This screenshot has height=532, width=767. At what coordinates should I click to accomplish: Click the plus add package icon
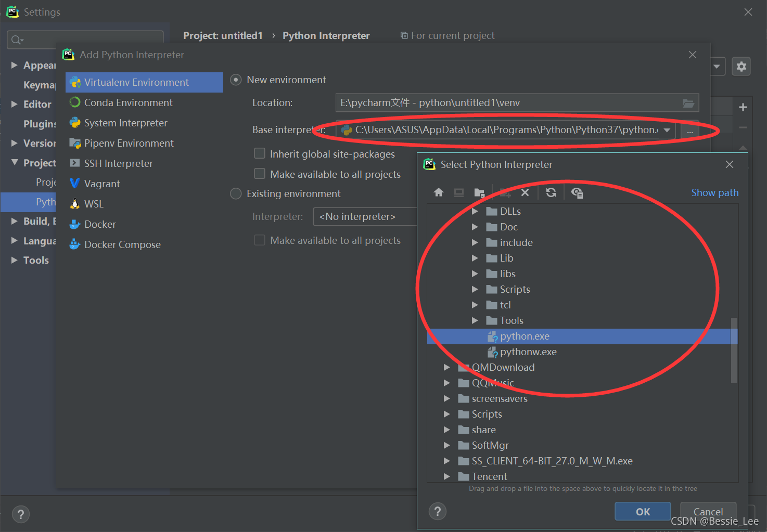[743, 107]
